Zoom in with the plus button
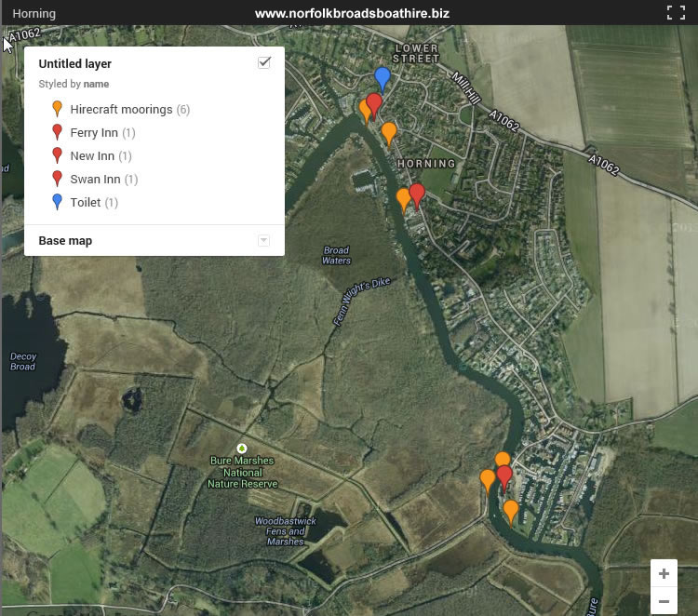Screen dimensions: 698x616 [x=664, y=573]
